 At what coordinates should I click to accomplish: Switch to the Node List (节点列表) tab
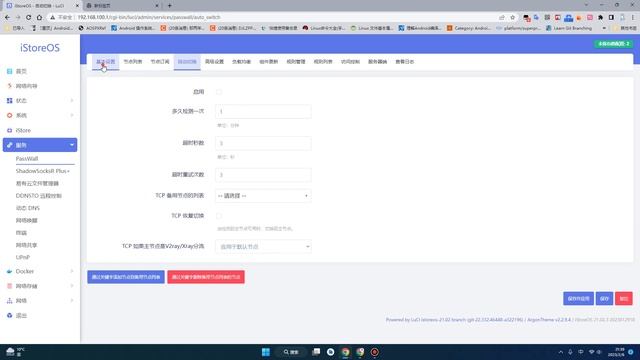tap(133, 62)
